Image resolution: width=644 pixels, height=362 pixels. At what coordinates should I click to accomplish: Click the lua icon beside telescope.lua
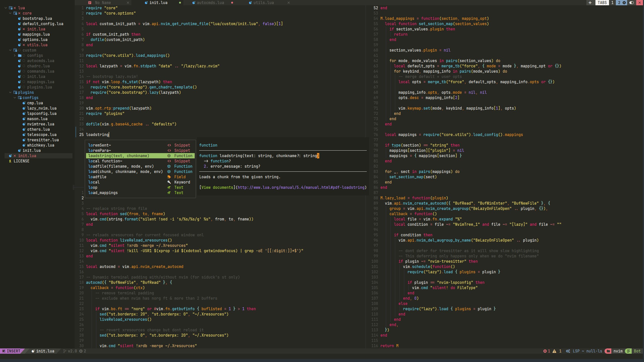(x=24, y=135)
